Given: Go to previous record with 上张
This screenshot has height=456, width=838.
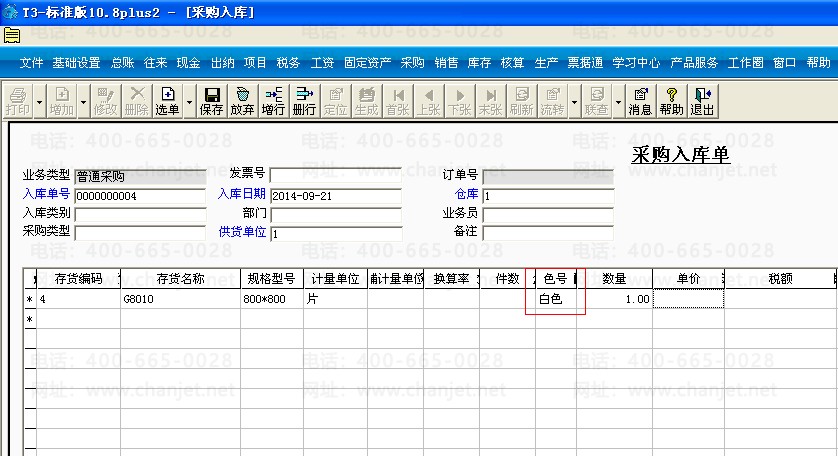Looking at the screenshot, I should coord(429,101).
